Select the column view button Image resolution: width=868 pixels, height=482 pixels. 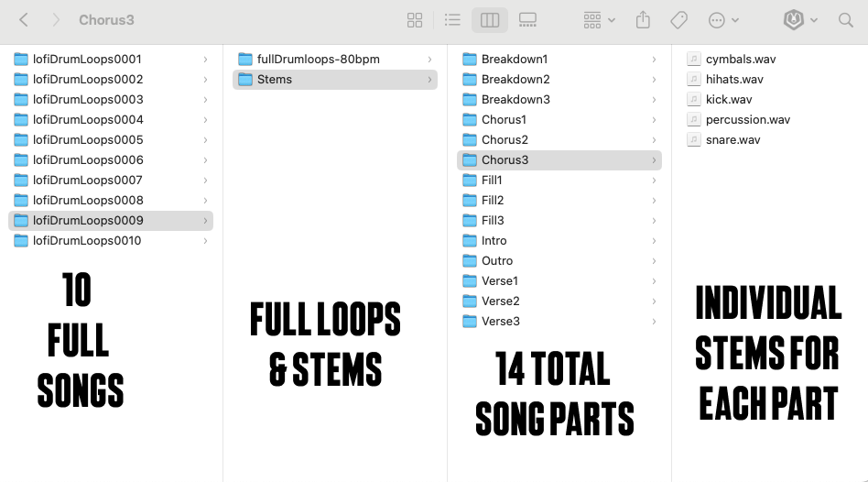490,20
